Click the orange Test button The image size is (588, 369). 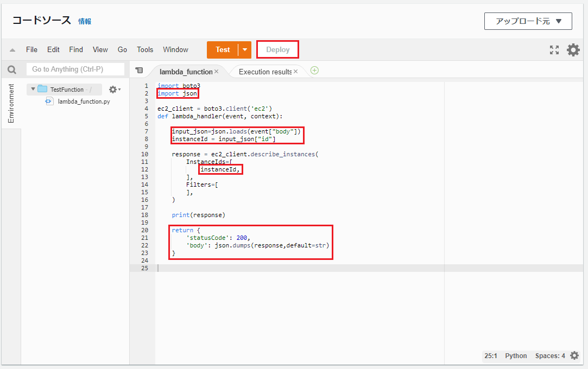(223, 50)
